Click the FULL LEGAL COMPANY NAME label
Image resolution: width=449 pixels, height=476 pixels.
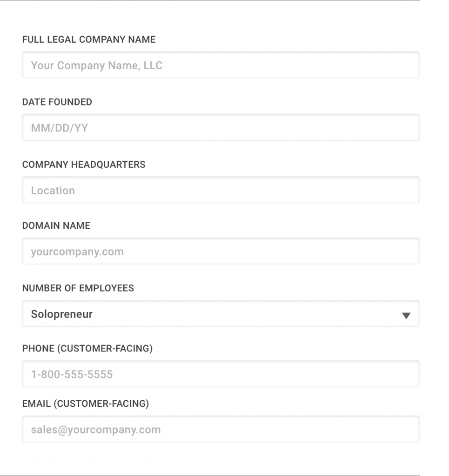click(x=89, y=40)
